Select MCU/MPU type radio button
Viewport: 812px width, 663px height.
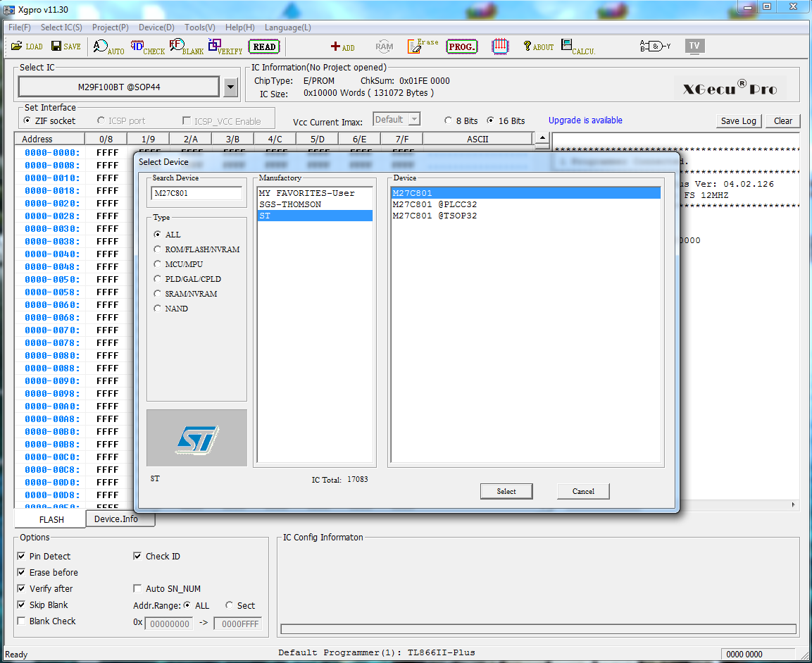click(x=158, y=264)
